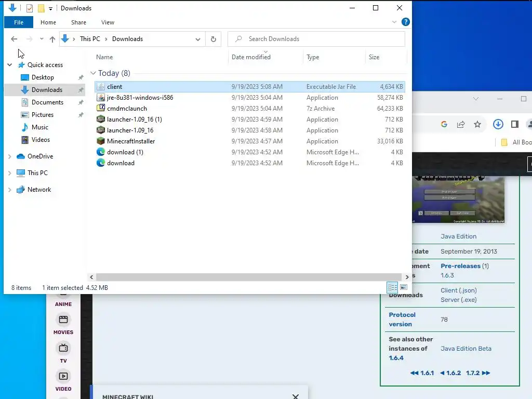Click the Up one level arrow

click(52, 39)
